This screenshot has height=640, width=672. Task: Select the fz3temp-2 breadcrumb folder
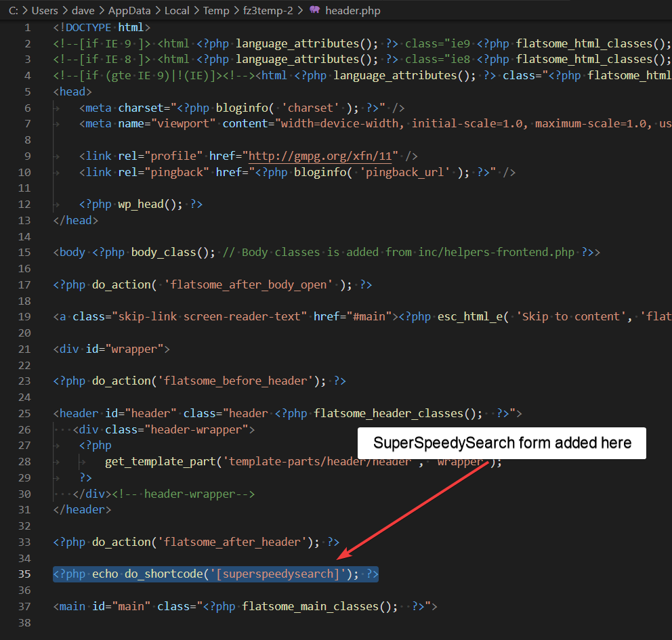point(268,11)
